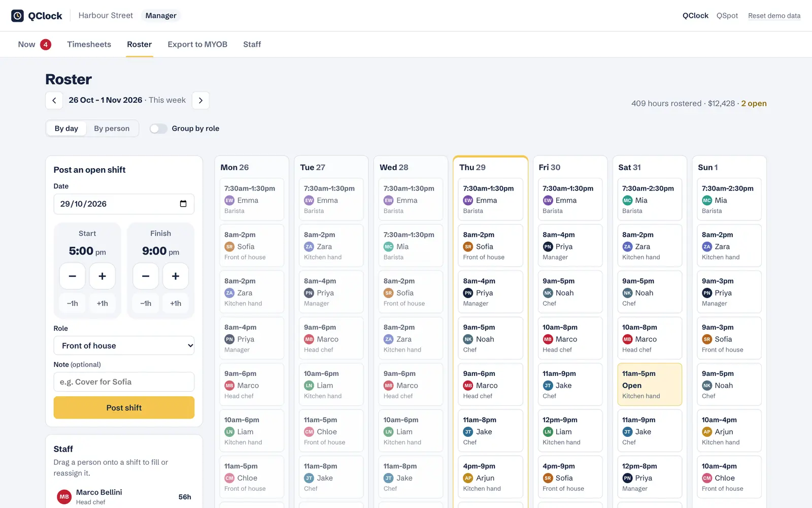
Task: Add one hour to start with +1h
Action: (103, 303)
